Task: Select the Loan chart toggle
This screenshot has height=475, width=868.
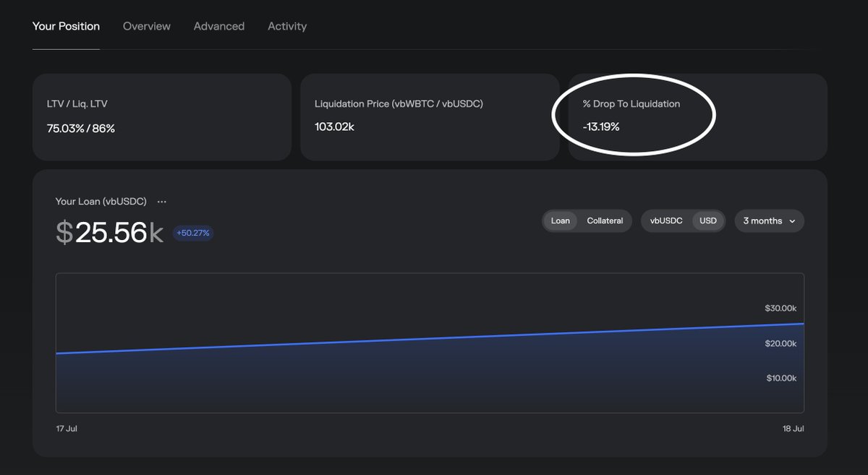Action: [561, 221]
